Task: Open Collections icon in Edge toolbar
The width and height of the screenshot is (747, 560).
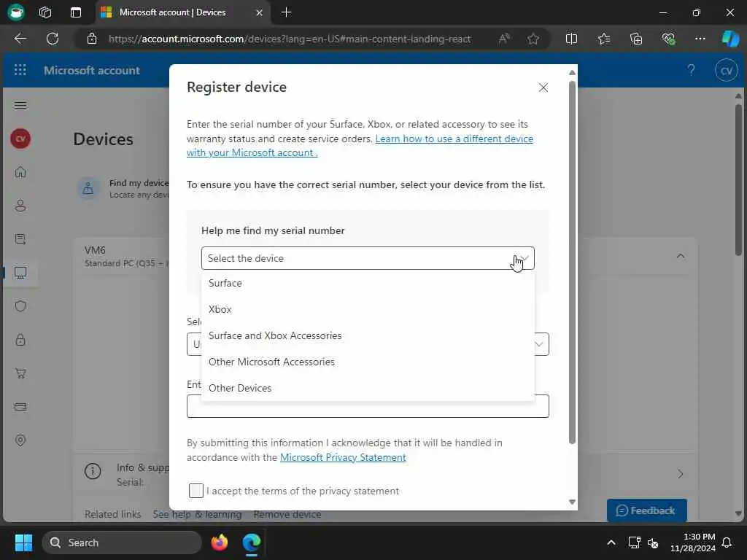Action: click(x=636, y=39)
